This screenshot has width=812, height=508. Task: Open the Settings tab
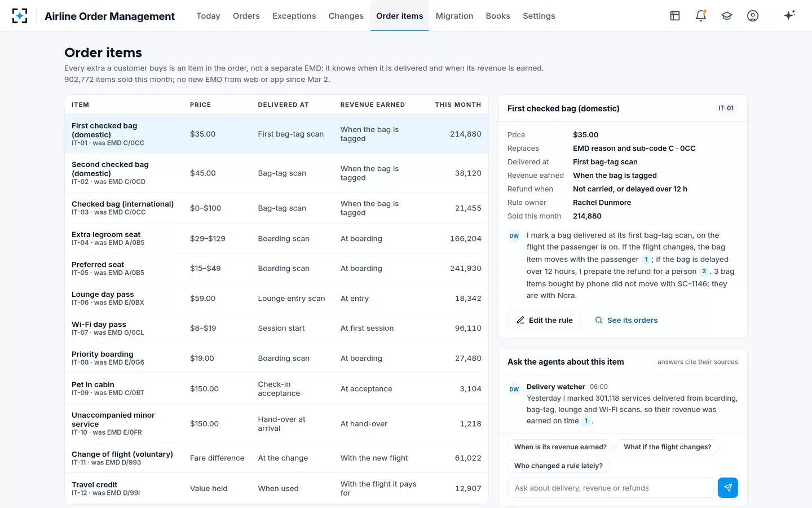[x=539, y=16]
